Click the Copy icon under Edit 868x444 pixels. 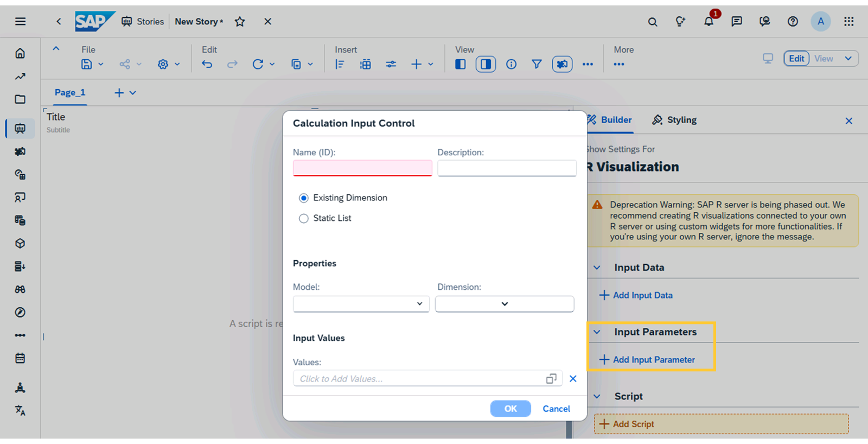point(296,64)
